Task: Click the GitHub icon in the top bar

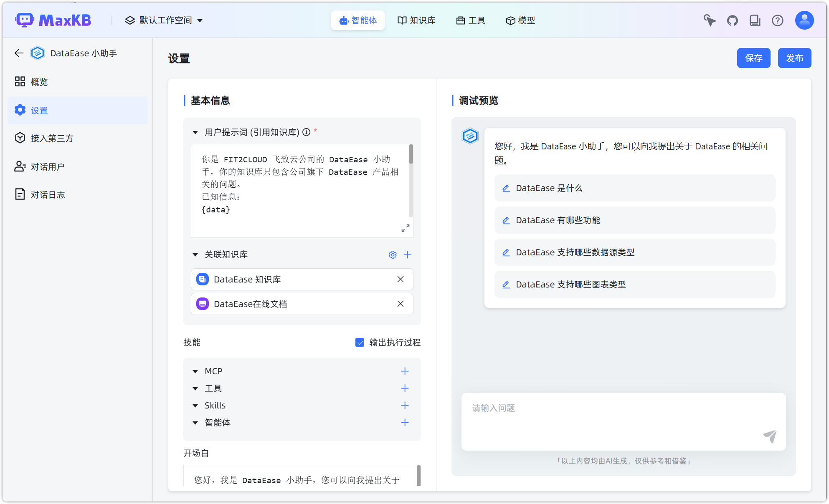Action: pyautogui.click(x=732, y=20)
